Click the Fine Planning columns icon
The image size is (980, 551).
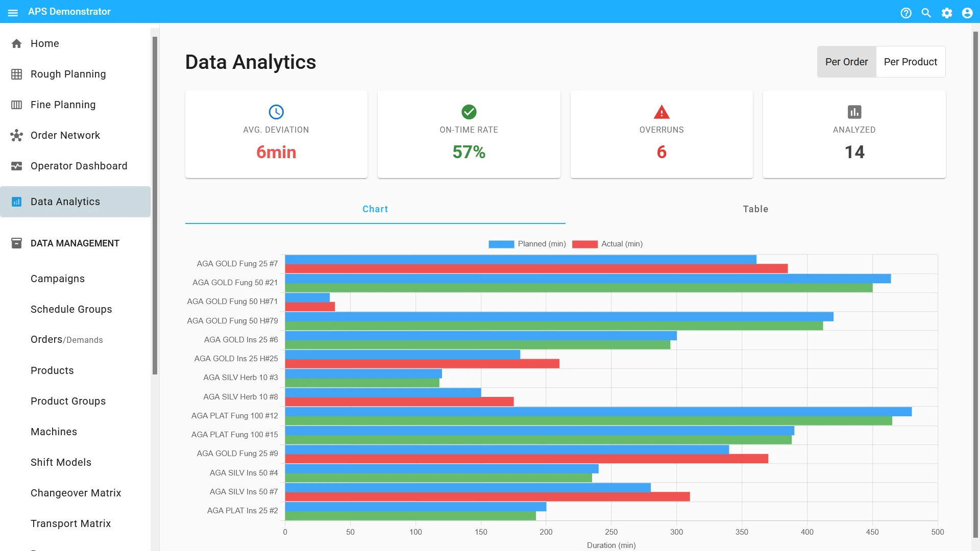coord(16,105)
